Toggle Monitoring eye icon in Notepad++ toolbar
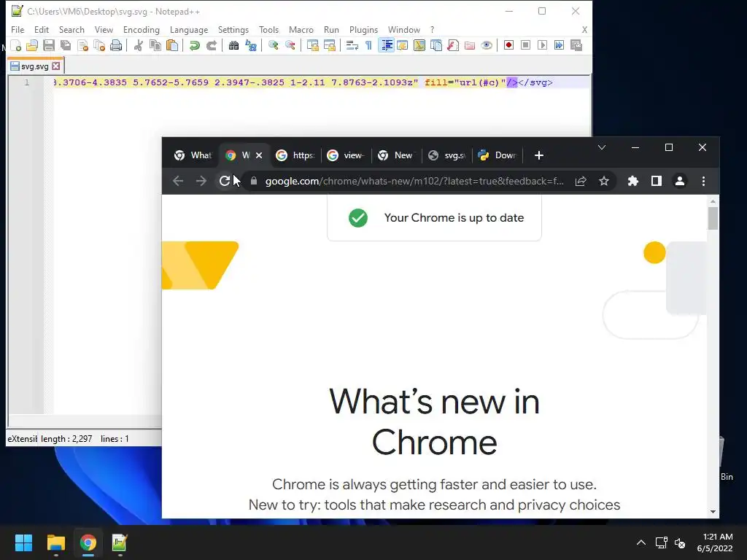 click(487, 45)
